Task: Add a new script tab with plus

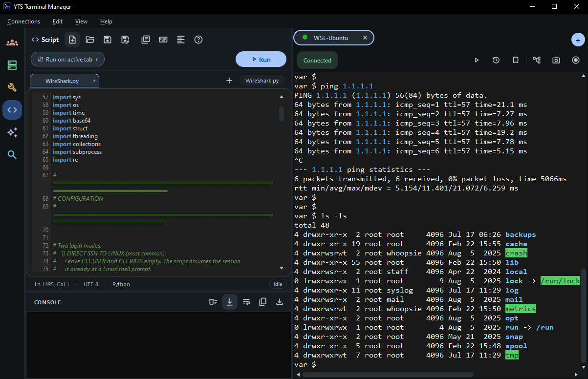Action: tap(229, 81)
